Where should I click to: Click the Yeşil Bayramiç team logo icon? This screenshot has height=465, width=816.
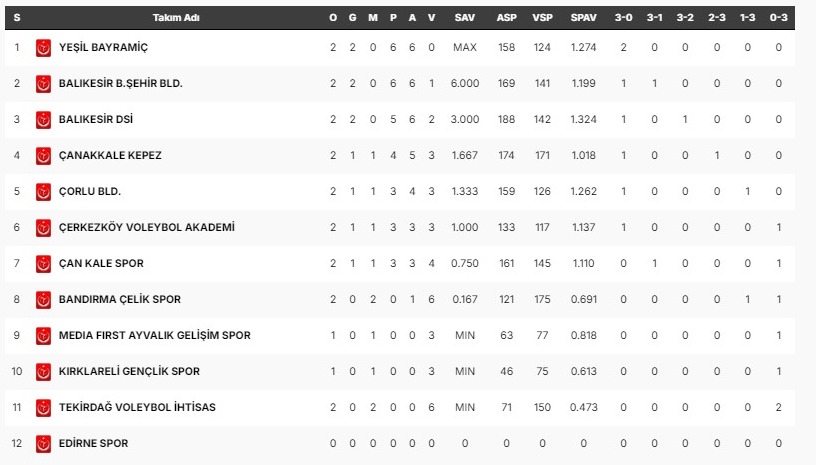pos(43,48)
